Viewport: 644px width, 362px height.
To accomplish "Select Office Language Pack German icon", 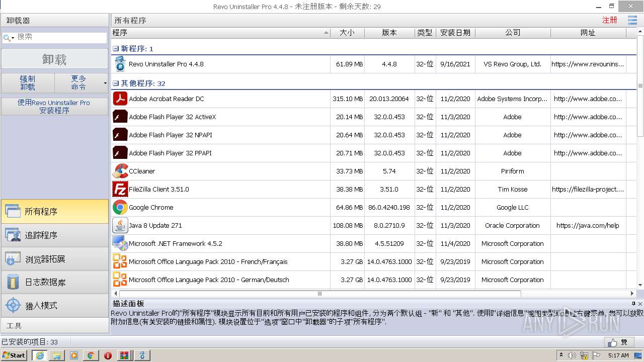I will 120,280.
